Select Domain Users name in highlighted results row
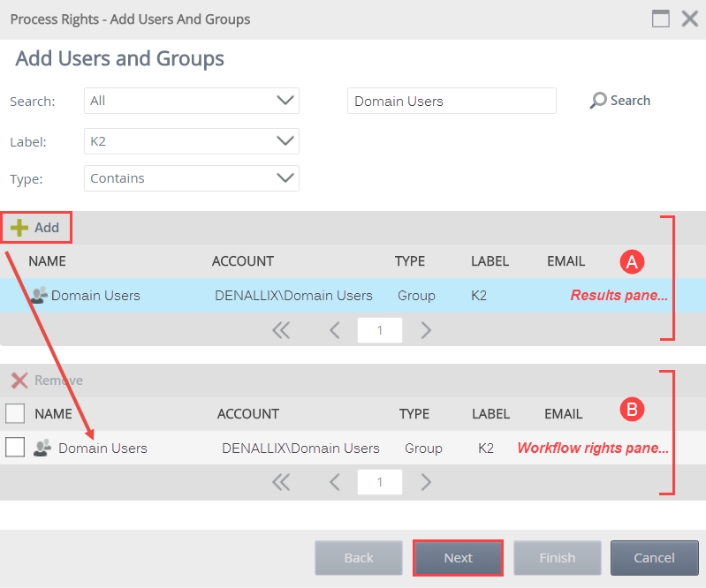The height and width of the screenshot is (588, 706). click(x=95, y=296)
